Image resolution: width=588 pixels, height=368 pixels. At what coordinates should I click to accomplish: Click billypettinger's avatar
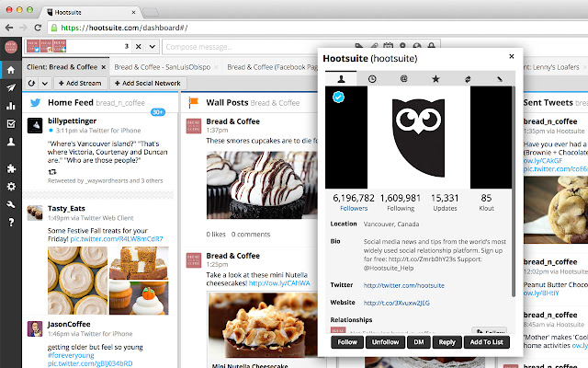click(35, 125)
